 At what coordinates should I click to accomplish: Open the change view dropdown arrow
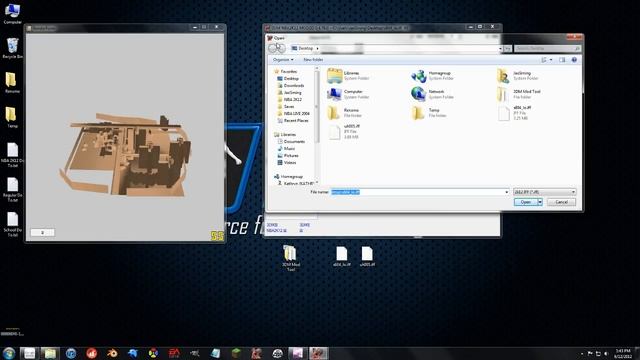[x=551, y=60]
